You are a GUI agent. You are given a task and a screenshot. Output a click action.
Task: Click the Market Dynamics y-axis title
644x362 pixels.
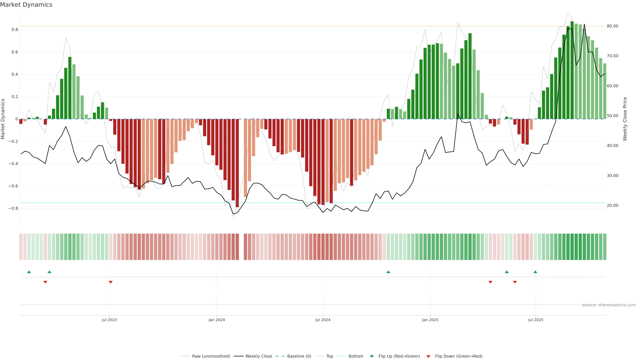(x=3, y=119)
